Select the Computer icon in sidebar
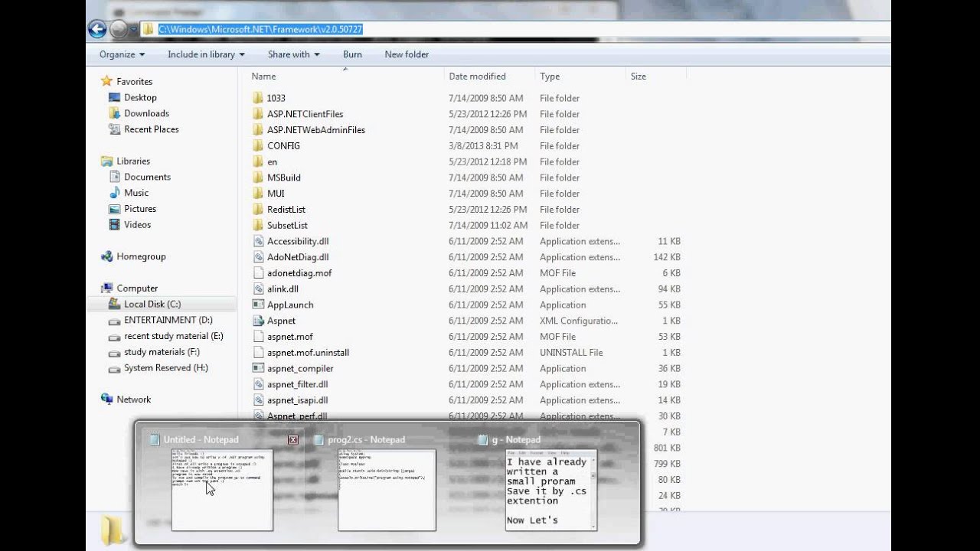The image size is (980, 551). pyautogui.click(x=107, y=289)
